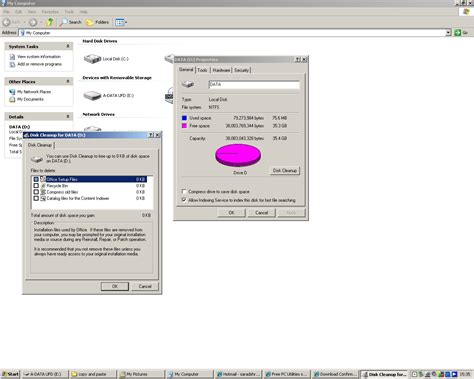Viewport: 474px width, 379px height.
Task: Click the Office Setup Files item icon
Action: (43, 179)
